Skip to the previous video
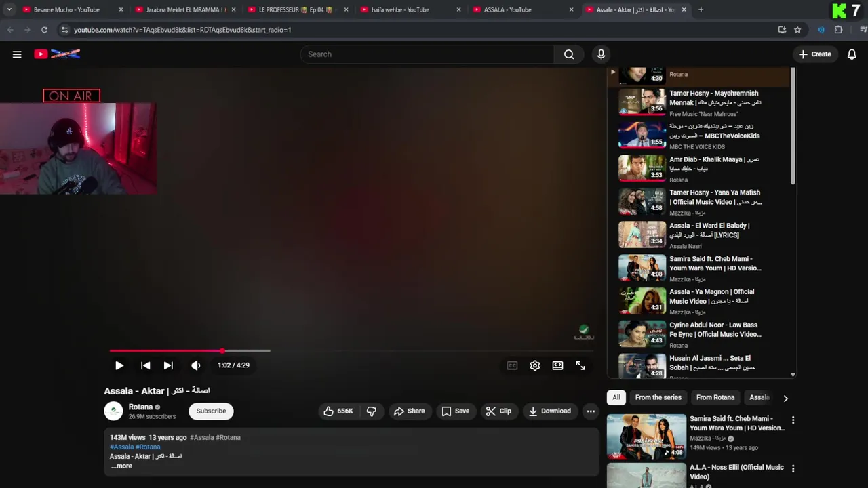The height and width of the screenshot is (488, 868). (145, 365)
